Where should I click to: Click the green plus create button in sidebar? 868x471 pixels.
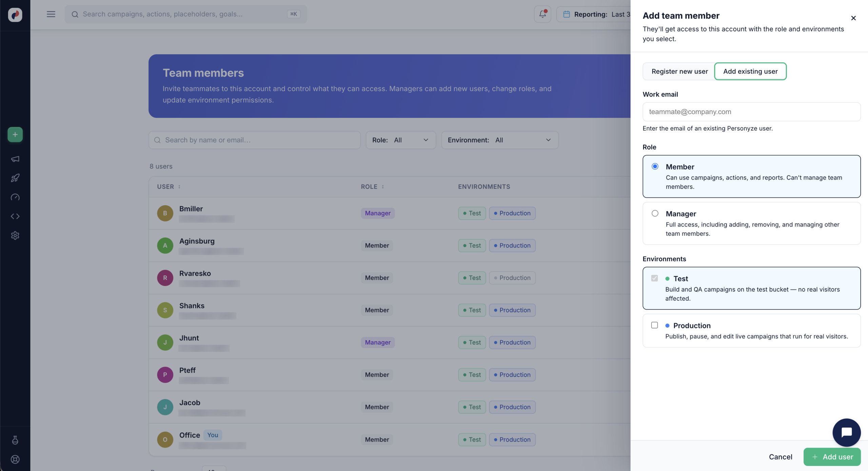point(15,135)
